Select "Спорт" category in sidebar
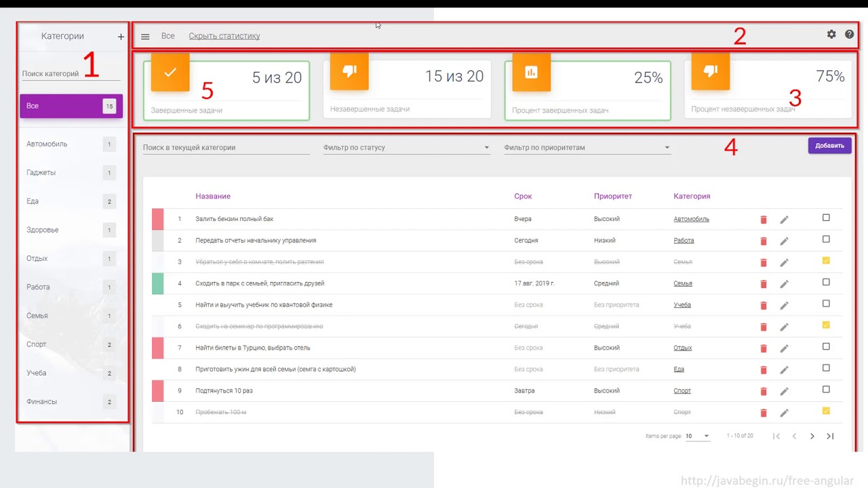The width and height of the screenshot is (868, 488). (x=71, y=344)
